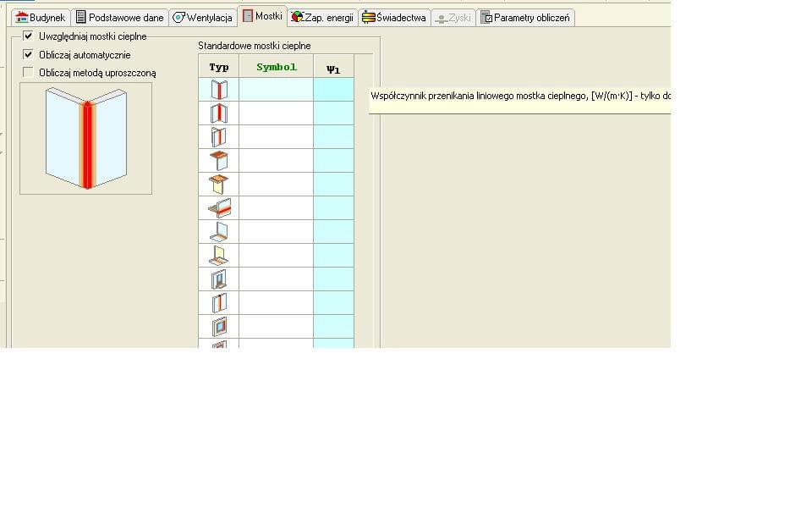Toggle the 'Obliczaj automatycznie' checkbox

pos(29,55)
